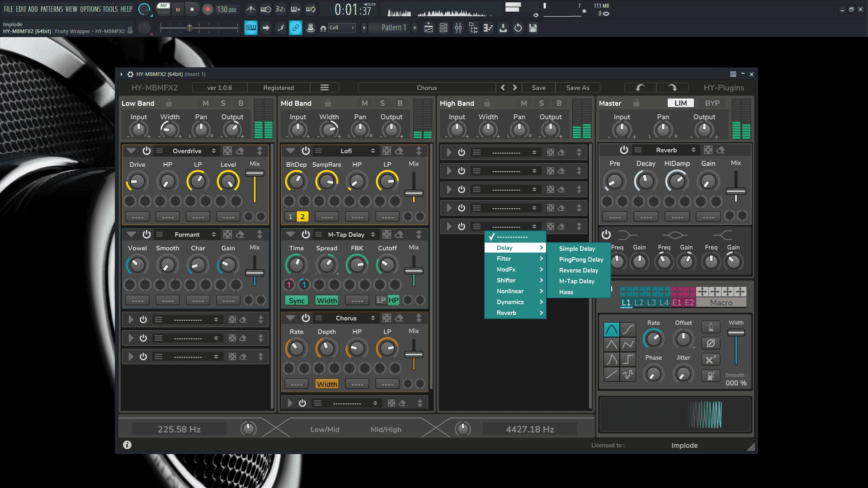The width and height of the screenshot is (868, 488).
Task: Toggle Mid Band solo S button
Action: 382,103
